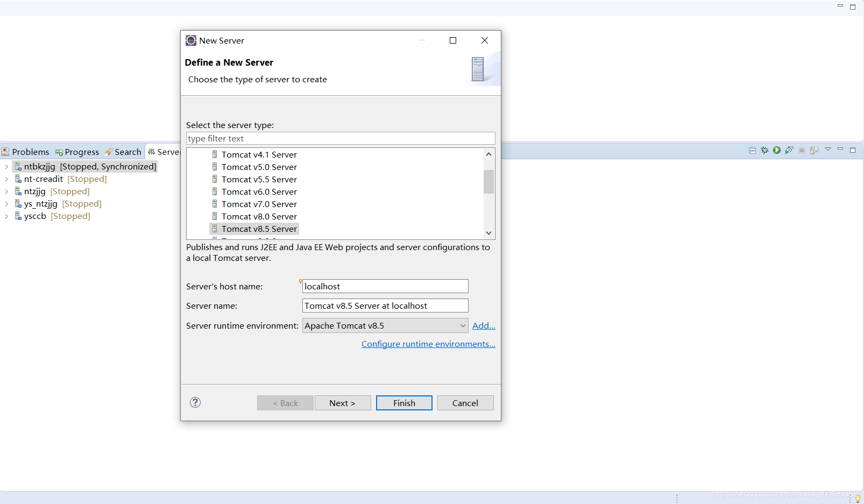
Task: Click the server type list scrollbar thumb
Action: tap(488, 181)
